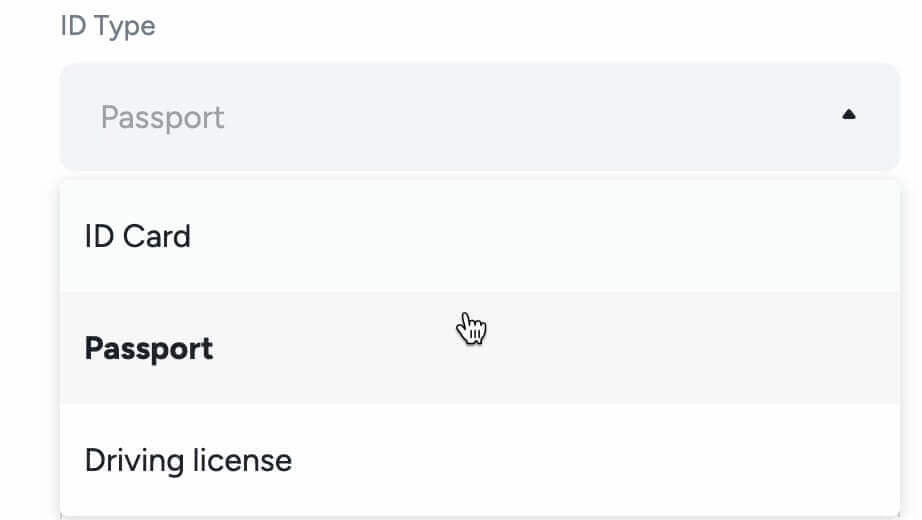This screenshot has width=922, height=520.
Task: Click the ID Type field label
Action: pyautogui.click(x=108, y=26)
